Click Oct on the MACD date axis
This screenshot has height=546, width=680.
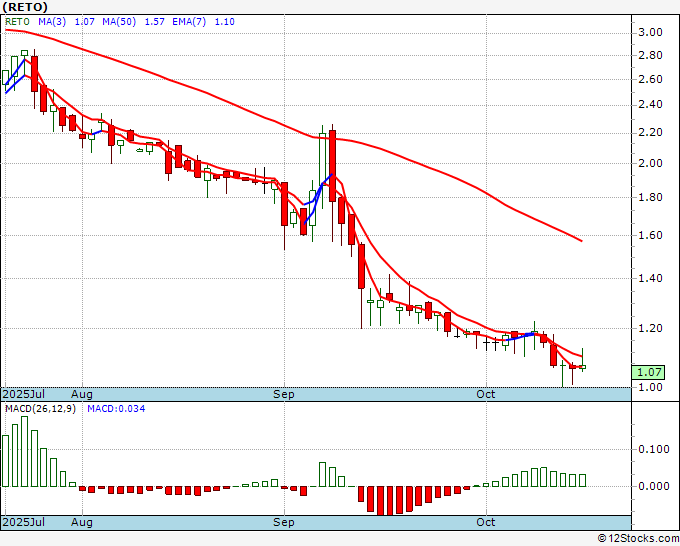(486, 522)
